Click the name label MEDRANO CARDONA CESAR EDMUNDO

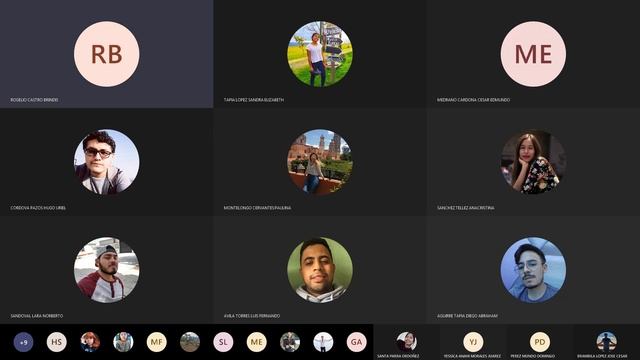click(473, 100)
